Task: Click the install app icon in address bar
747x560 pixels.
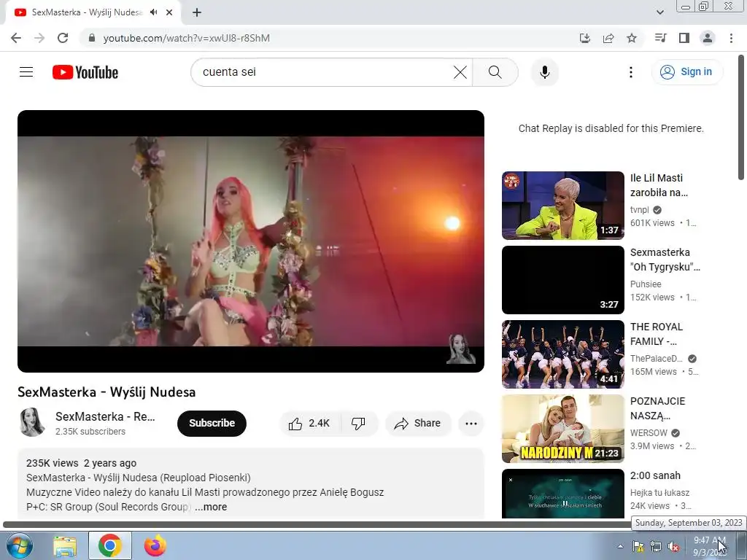Action: (584, 38)
